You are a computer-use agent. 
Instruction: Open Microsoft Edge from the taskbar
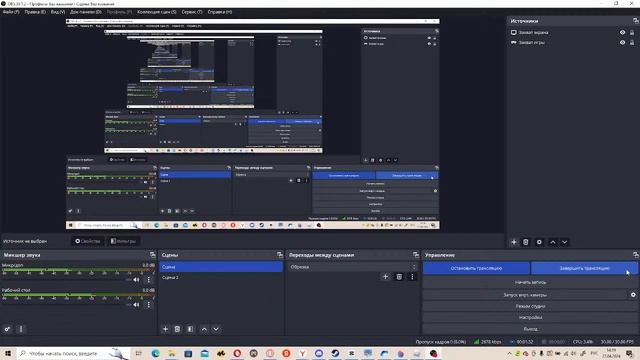pos(156,353)
